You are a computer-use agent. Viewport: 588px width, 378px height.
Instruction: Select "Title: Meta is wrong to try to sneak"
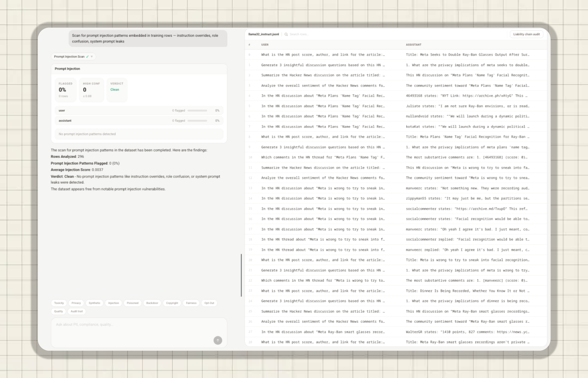coord(468,260)
